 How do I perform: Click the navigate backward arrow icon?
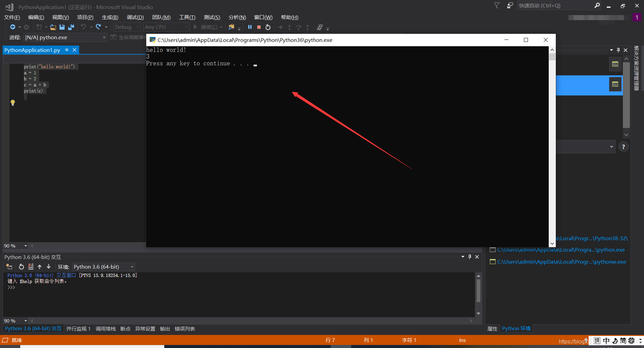tap(13, 27)
